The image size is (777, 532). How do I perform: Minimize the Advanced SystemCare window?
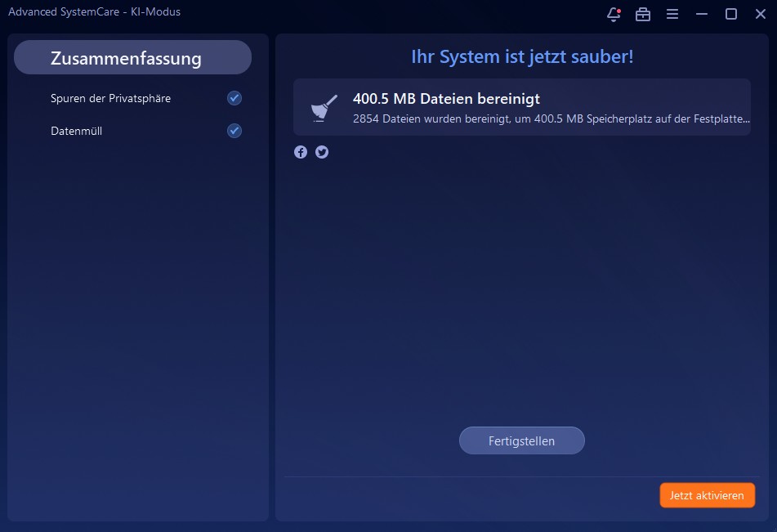click(701, 15)
